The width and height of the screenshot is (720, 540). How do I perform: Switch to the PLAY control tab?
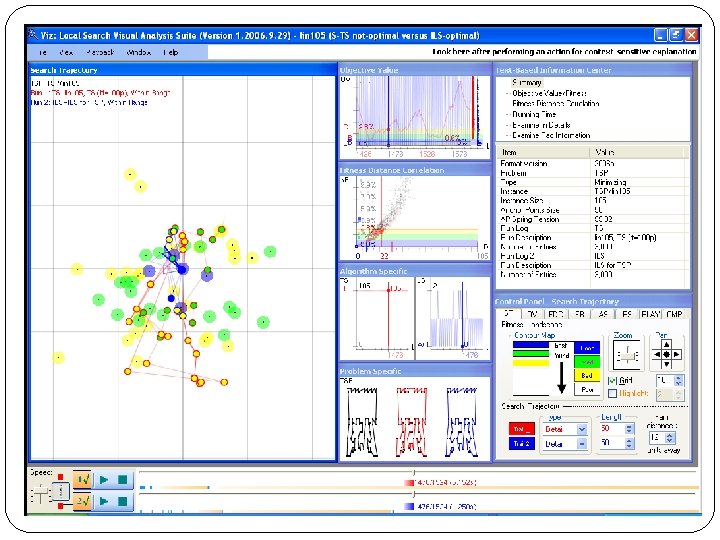[651, 315]
